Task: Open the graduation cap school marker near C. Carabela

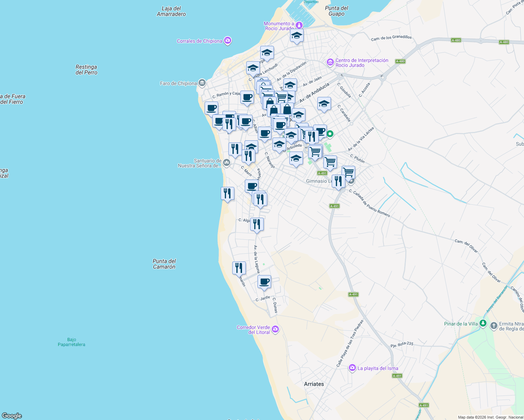Action: [324, 104]
